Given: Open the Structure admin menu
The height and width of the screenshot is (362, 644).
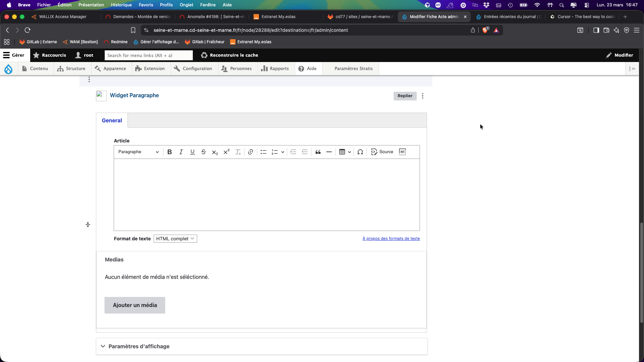Looking at the screenshot, I should coord(71,68).
